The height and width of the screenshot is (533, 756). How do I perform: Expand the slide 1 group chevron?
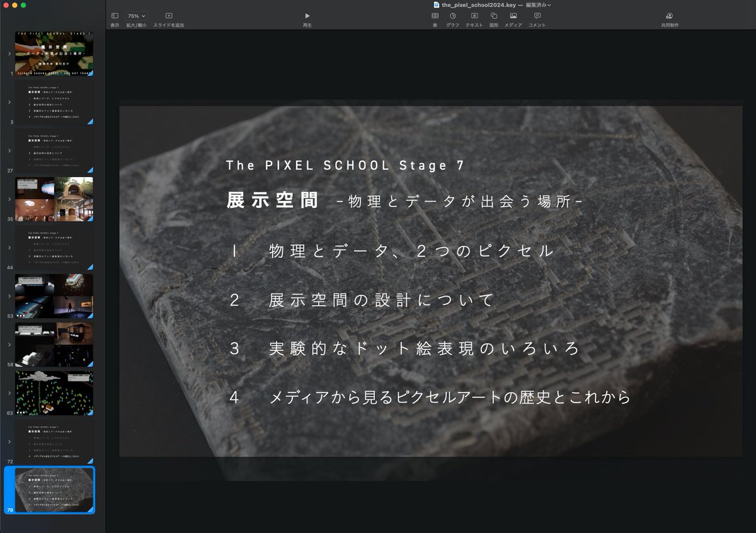click(9, 54)
